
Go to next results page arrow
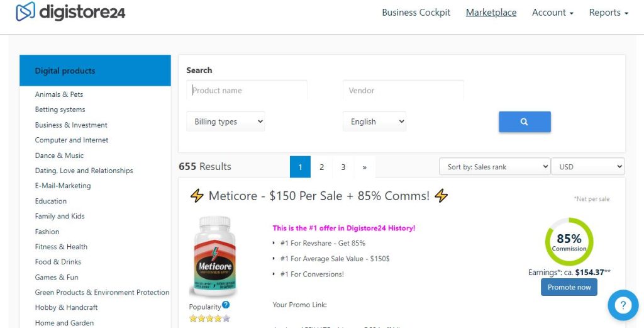coord(365,167)
